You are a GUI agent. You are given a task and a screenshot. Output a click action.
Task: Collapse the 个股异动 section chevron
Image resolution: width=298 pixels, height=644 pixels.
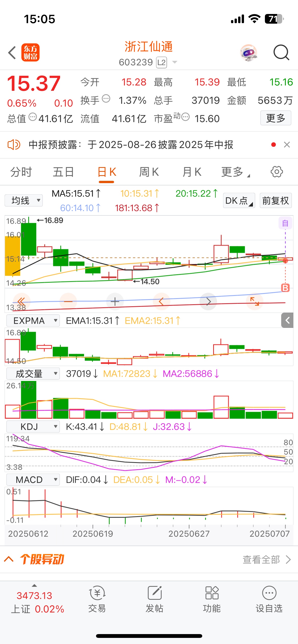9,559
